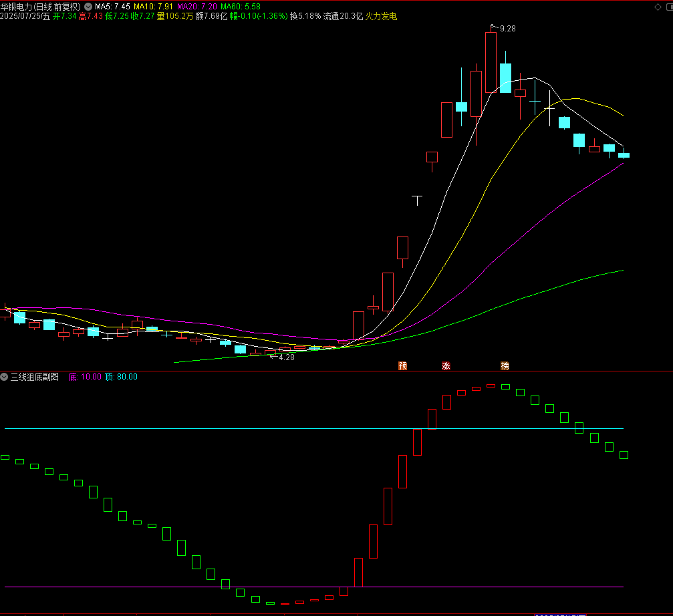Image resolution: width=673 pixels, height=616 pixels.
Task: Click the 榜 marker below the chart
Action: 505,365
